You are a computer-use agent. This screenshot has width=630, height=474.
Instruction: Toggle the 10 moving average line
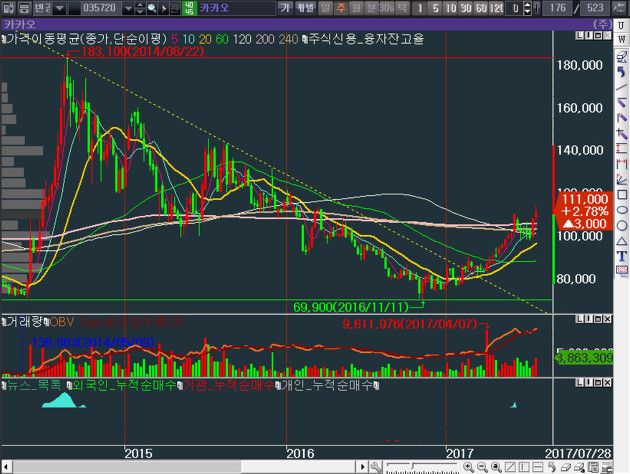(x=188, y=39)
